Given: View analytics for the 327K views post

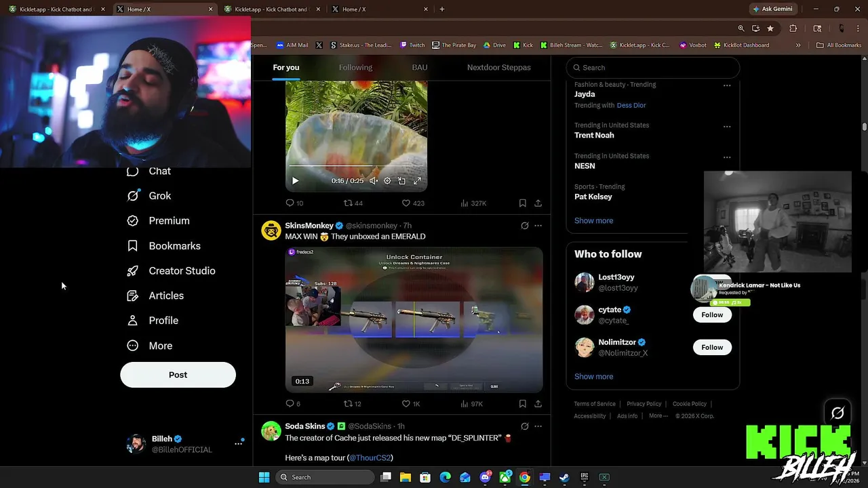Looking at the screenshot, I should 473,203.
